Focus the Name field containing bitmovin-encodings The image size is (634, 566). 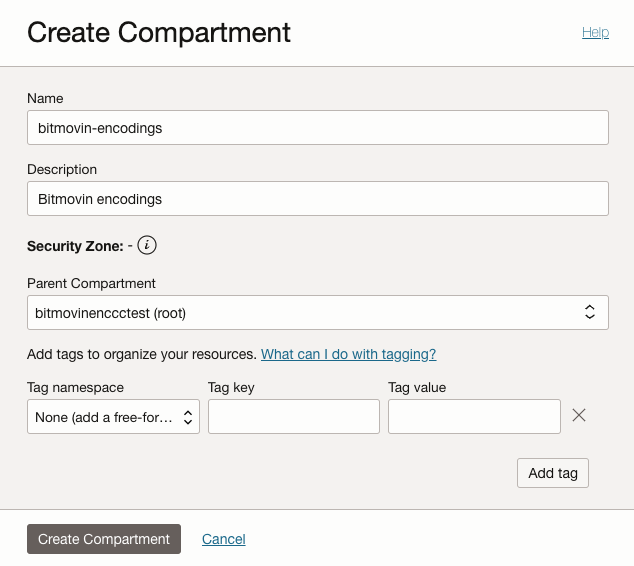coord(317,128)
